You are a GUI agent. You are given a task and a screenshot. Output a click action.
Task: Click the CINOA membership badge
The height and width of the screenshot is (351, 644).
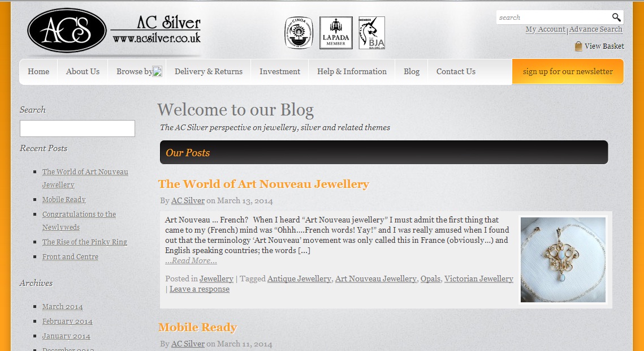[x=299, y=33]
